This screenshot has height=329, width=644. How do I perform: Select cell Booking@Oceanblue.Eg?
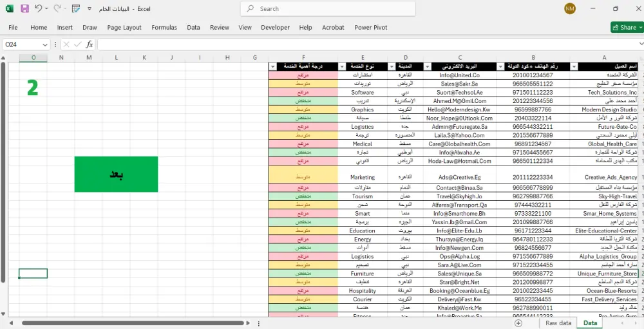pyautogui.click(x=460, y=291)
